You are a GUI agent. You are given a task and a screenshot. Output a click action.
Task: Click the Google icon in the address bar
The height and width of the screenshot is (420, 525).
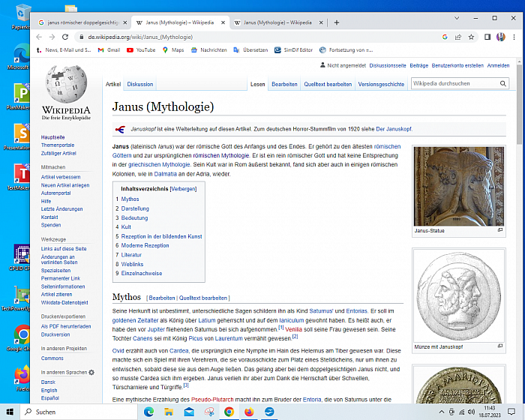[x=445, y=37]
